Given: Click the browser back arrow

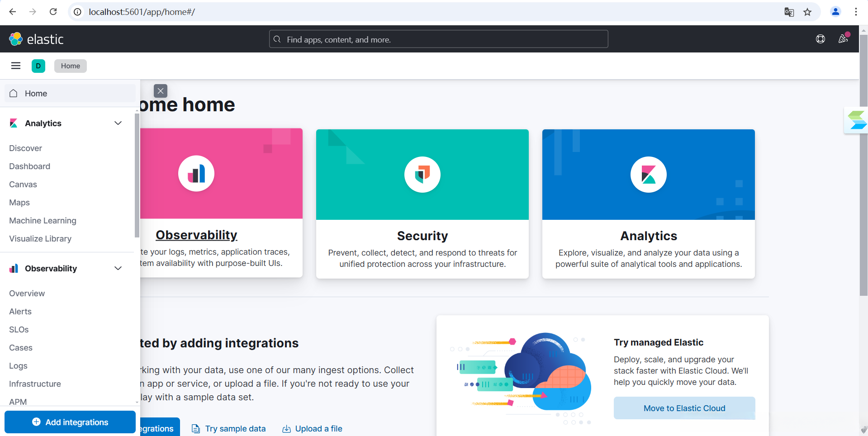Looking at the screenshot, I should (x=13, y=12).
